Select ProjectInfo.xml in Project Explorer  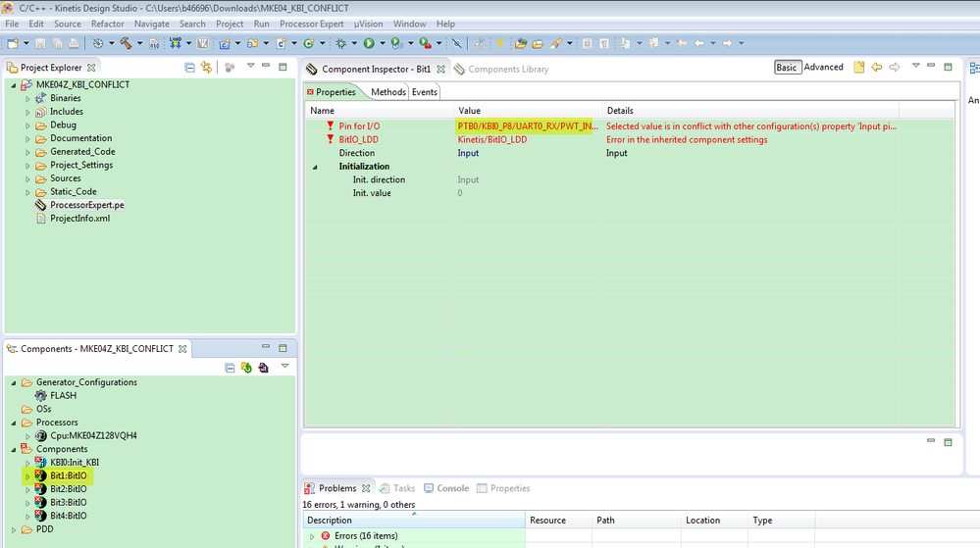pyautogui.click(x=80, y=218)
